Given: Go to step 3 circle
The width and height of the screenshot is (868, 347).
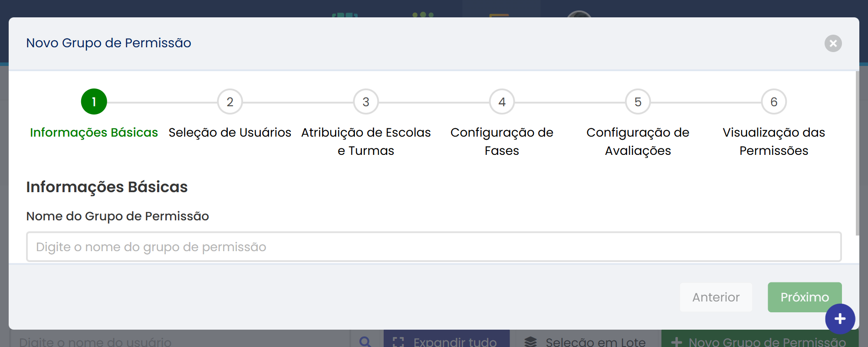Looking at the screenshot, I should click(366, 101).
